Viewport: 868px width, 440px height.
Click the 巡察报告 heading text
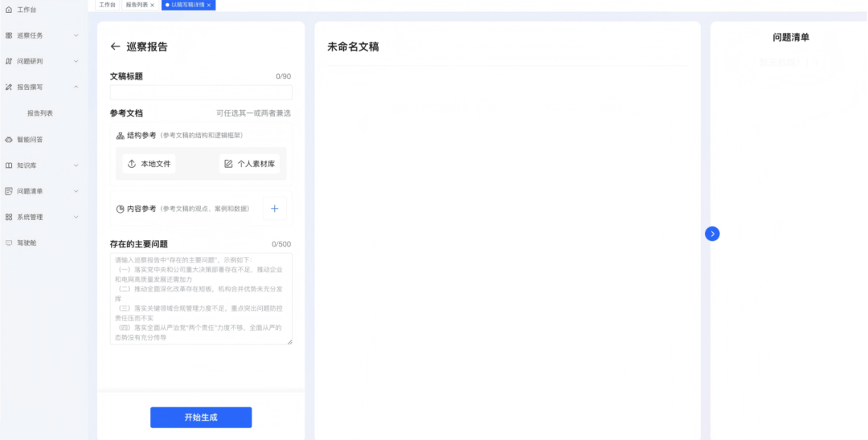pyautogui.click(x=147, y=47)
